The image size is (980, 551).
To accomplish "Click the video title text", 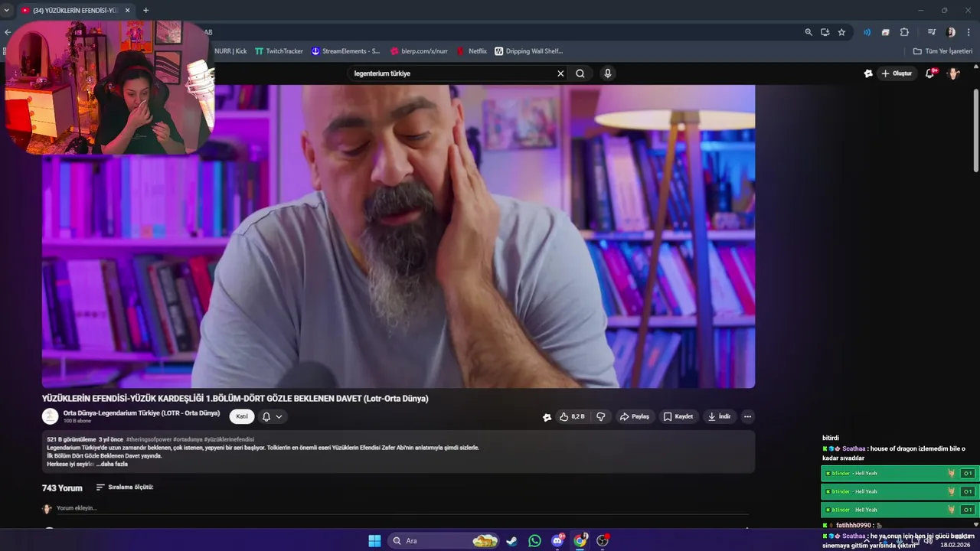I will click(235, 399).
